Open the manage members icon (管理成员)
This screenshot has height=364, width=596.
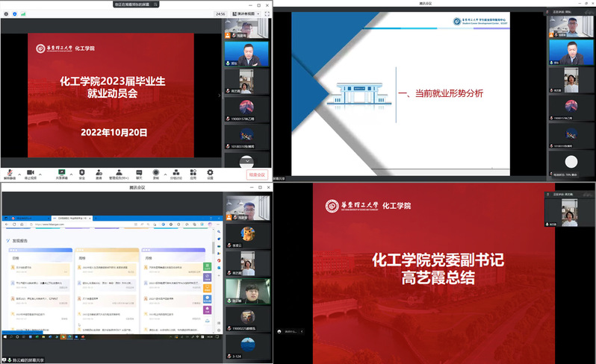click(x=118, y=172)
